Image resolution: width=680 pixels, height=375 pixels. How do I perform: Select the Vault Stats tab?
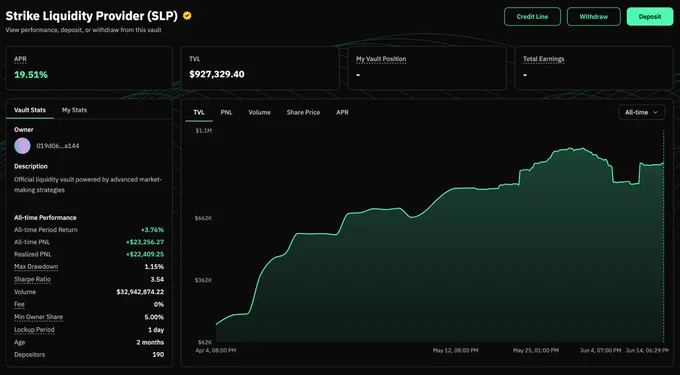coord(30,110)
